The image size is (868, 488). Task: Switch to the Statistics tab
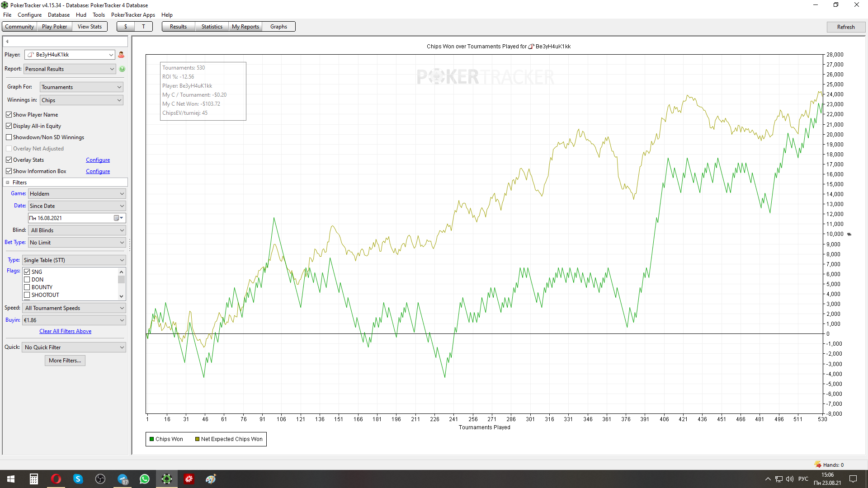coord(212,27)
